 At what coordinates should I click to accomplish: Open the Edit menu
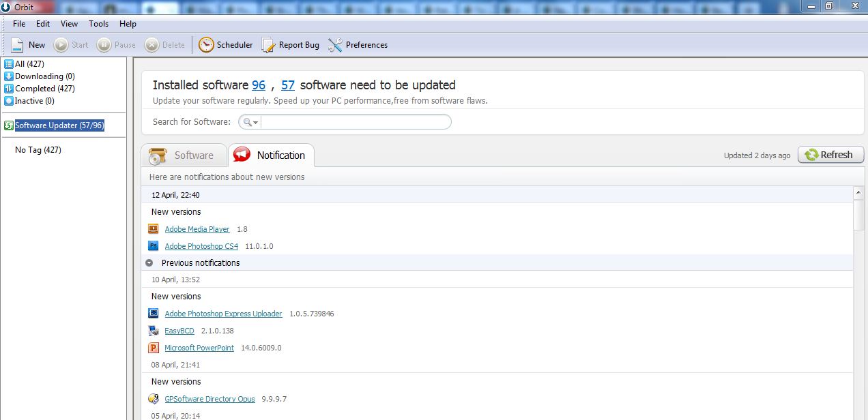click(x=43, y=23)
